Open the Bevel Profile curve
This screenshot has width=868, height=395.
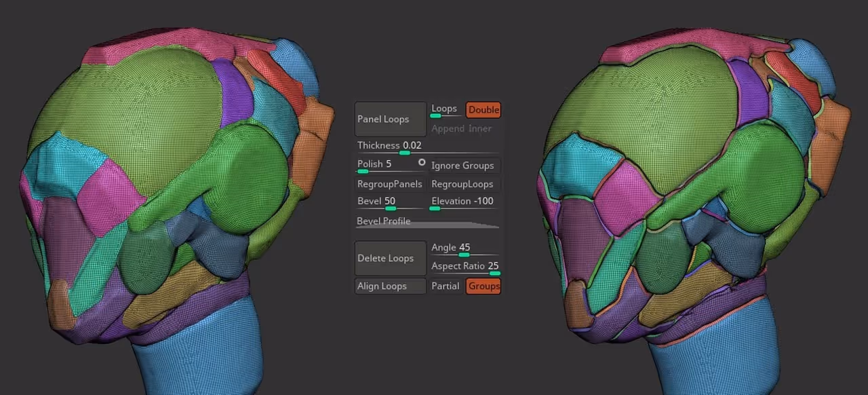[x=427, y=222]
